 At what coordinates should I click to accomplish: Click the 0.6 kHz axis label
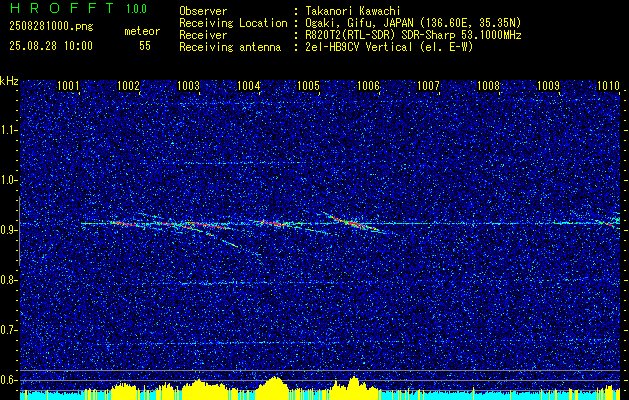point(9,380)
